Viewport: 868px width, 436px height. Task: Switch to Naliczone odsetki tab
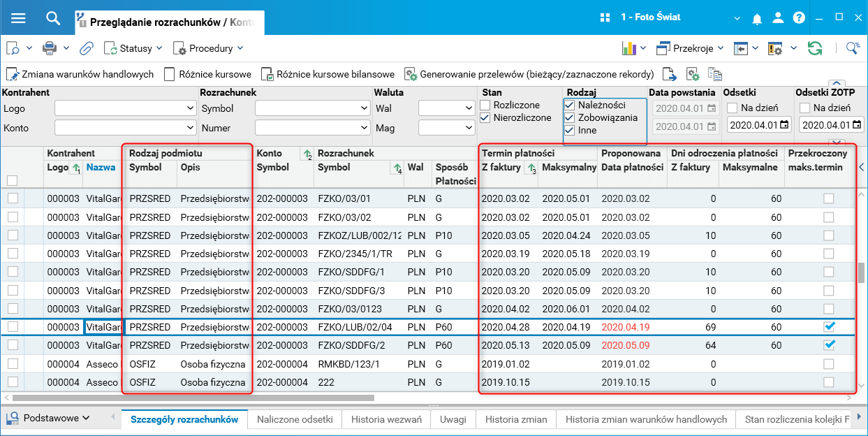click(295, 419)
